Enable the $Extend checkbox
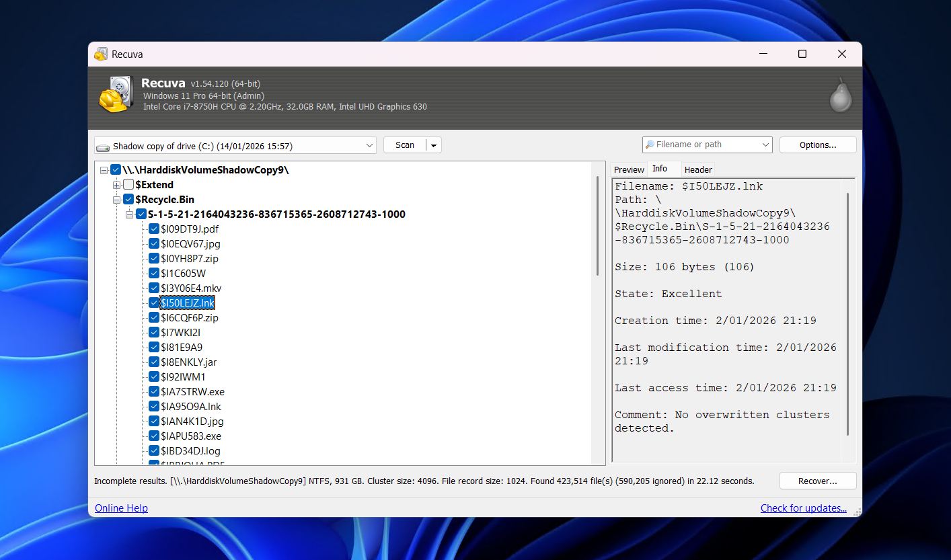Viewport: 951px width, 560px height. pyautogui.click(x=128, y=184)
